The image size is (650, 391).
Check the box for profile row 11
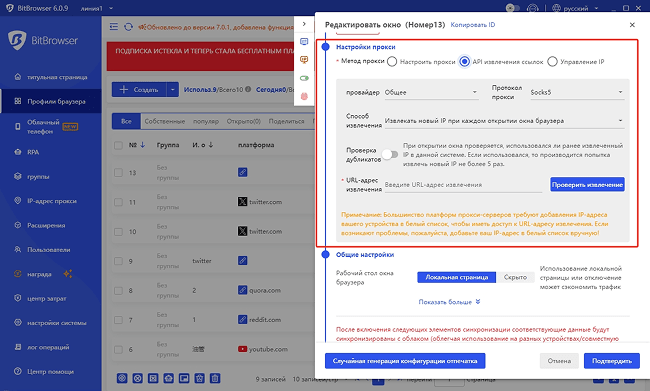(x=119, y=202)
